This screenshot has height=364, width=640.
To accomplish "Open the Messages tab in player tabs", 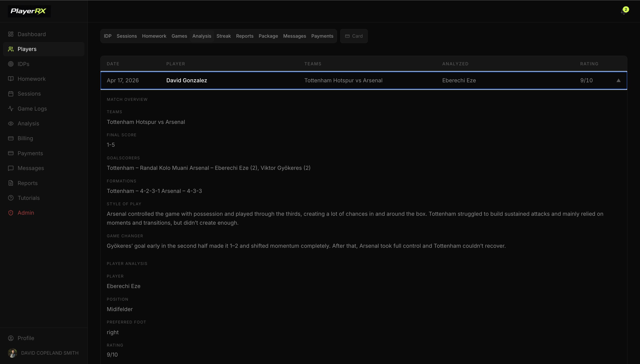I will pos(294,36).
